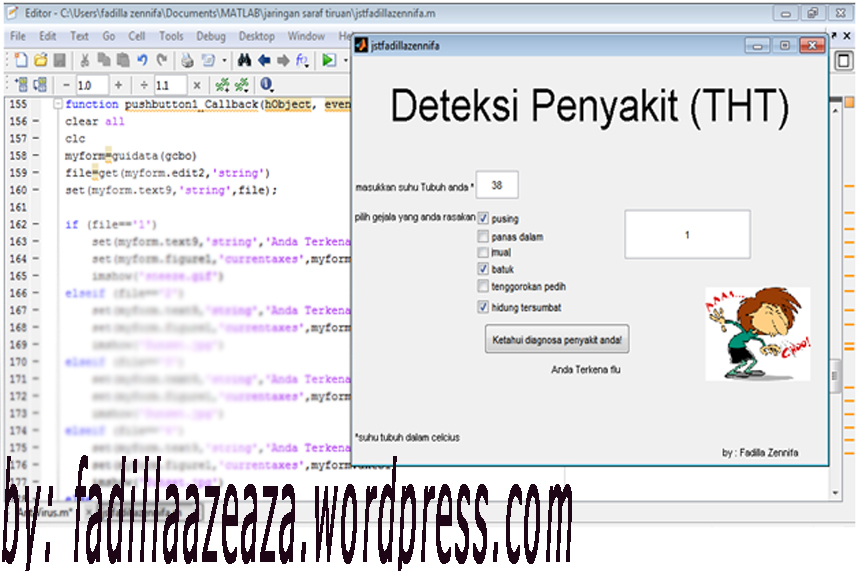Open the cell info icon dropdown

[267, 85]
